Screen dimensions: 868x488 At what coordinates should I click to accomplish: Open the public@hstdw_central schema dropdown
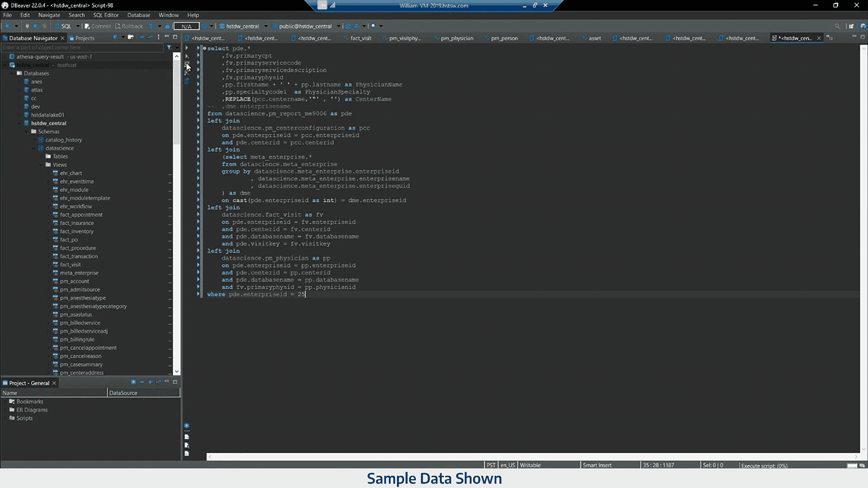tap(338, 26)
